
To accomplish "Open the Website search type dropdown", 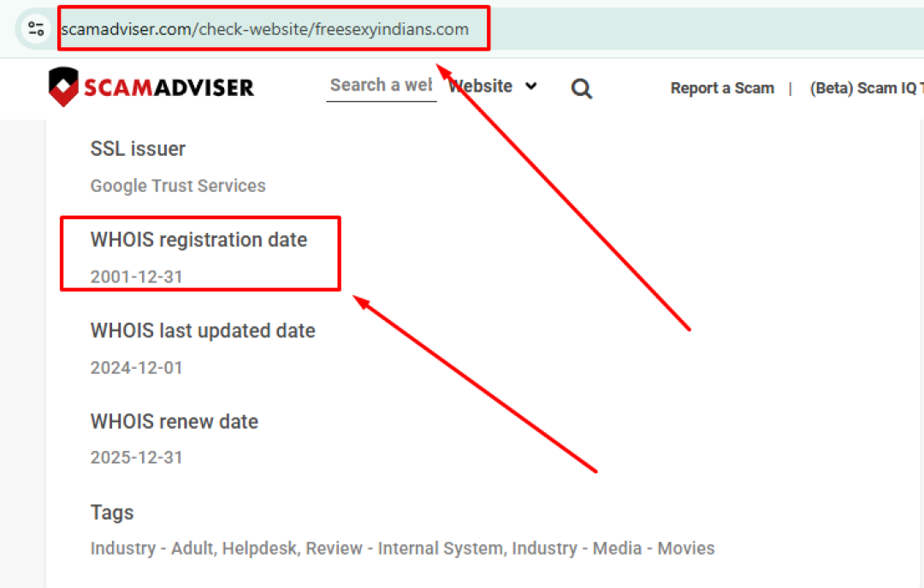I will click(x=493, y=86).
